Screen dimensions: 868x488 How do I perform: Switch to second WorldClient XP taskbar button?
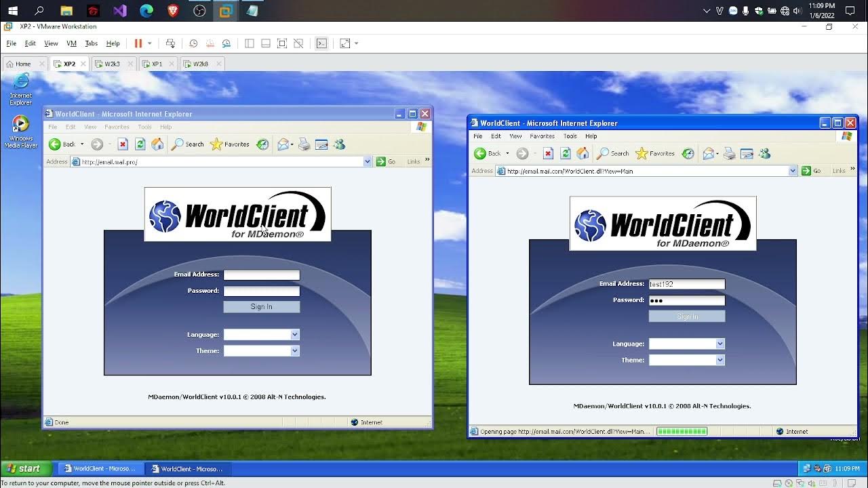[x=187, y=468]
